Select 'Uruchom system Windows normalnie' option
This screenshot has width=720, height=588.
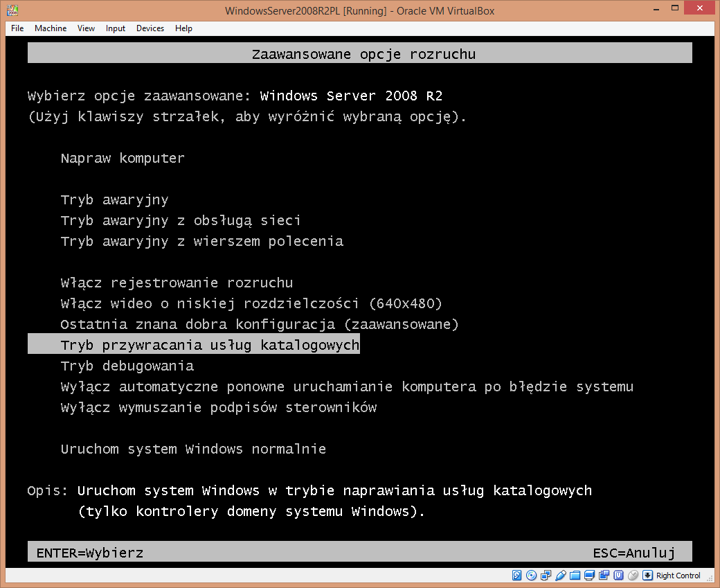[193, 449]
